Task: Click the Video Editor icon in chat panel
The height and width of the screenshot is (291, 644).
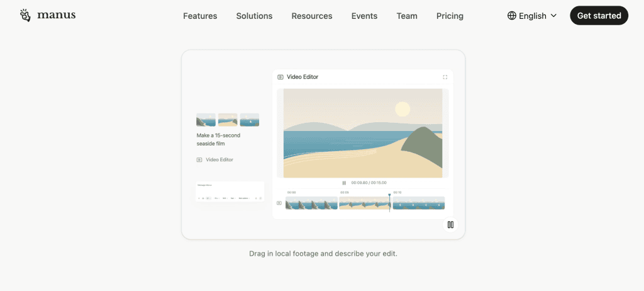Action: [x=199, y=160]
